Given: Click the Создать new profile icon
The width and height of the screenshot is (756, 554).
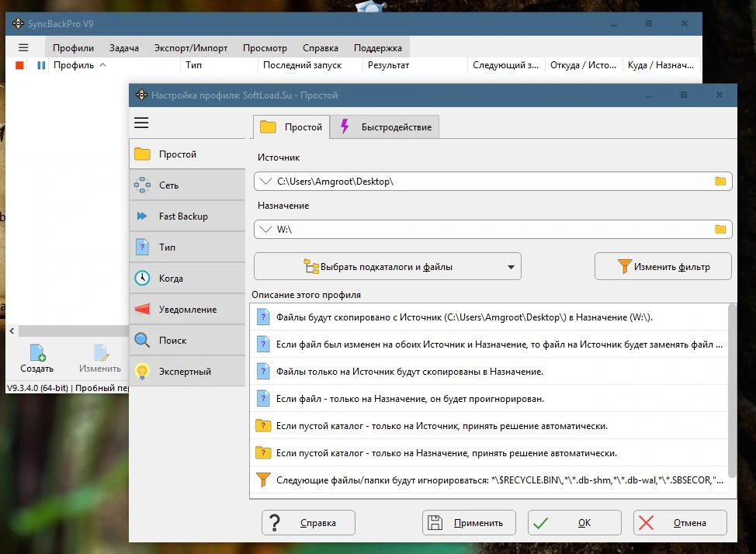Looking at the screenshot, I should [37, 352].
